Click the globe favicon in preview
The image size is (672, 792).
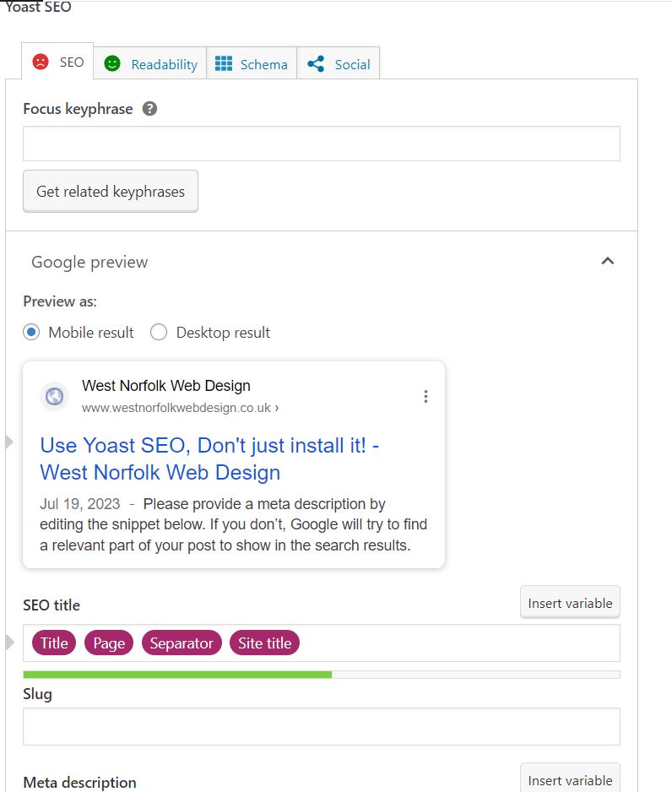54,396
